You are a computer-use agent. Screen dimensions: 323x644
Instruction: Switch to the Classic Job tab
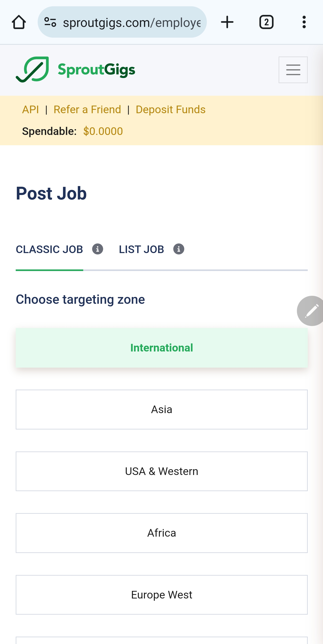(x=49, y=249)
